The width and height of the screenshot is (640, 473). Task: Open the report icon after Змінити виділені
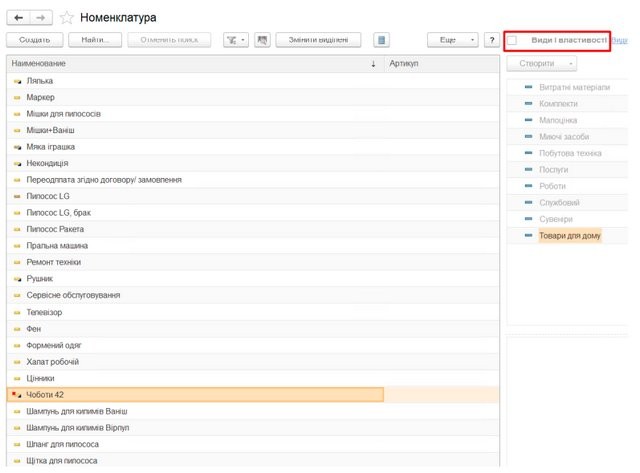click(381, 40)
